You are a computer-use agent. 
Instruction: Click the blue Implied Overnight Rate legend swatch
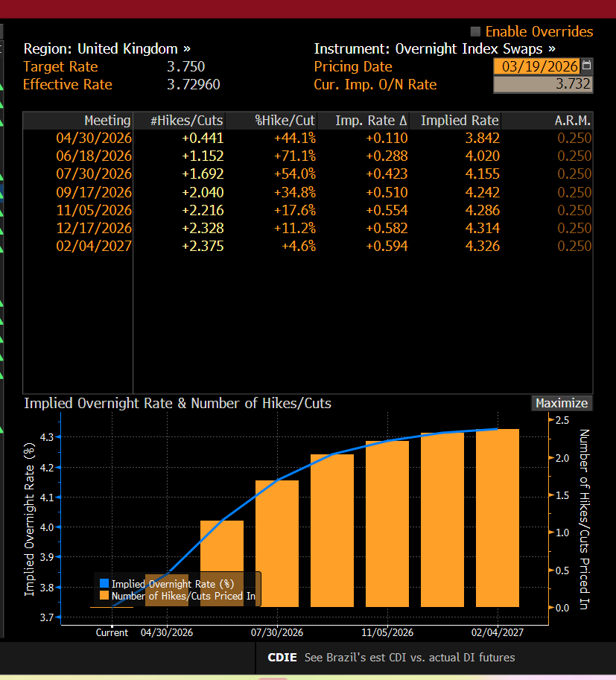(104, 584)
